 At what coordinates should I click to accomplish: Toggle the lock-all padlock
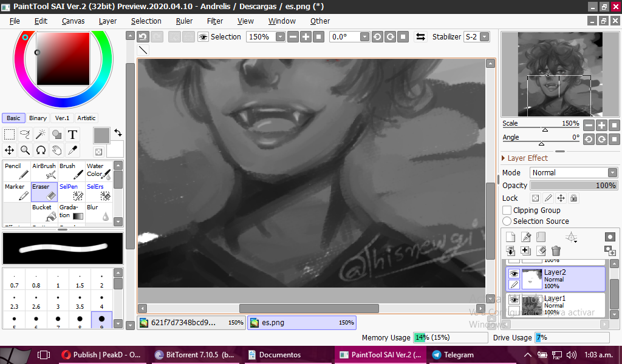[573, 198]
